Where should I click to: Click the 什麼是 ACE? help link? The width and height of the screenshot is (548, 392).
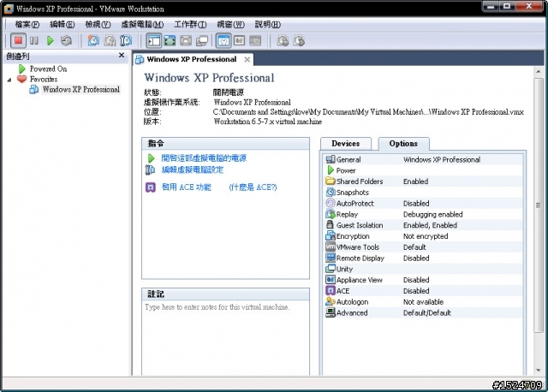[253, 187]
